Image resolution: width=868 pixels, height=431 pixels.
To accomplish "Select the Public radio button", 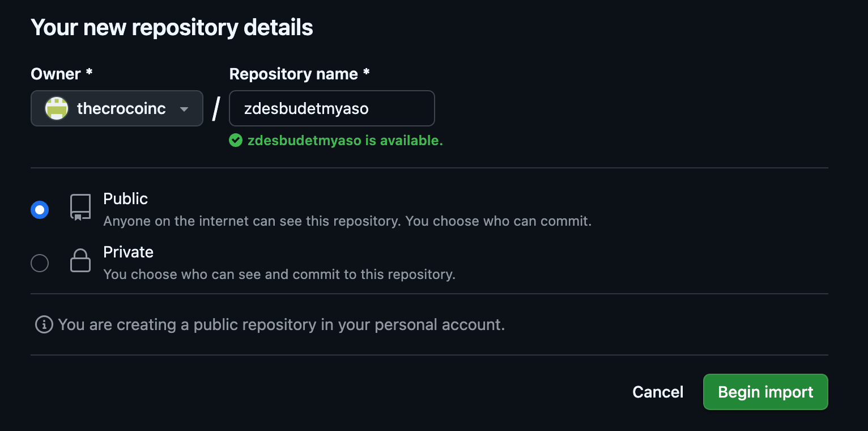I will click(x=40, y=210).
